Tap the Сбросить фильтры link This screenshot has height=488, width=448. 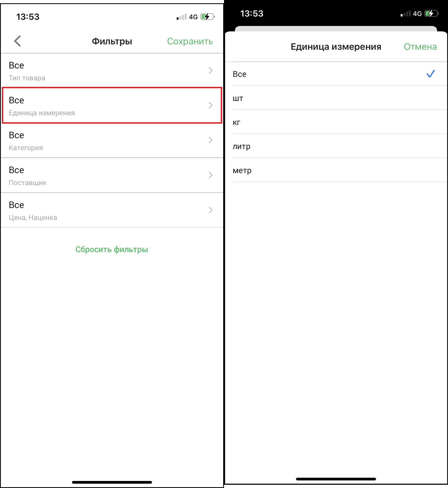(112, 249)
